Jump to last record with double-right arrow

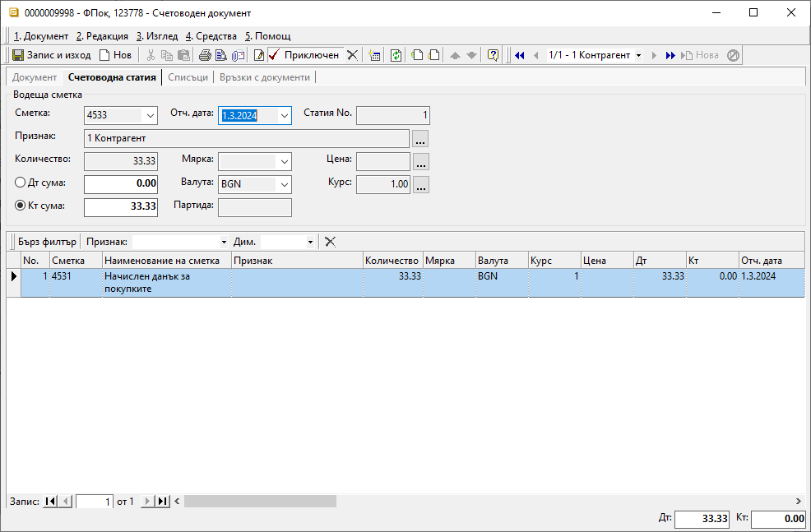[x=670, y=55]
